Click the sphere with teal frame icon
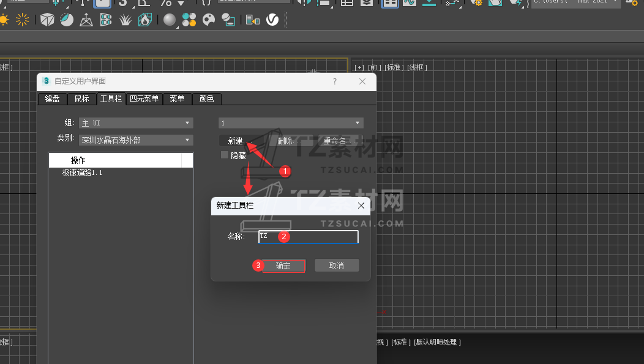 [228, 20]
